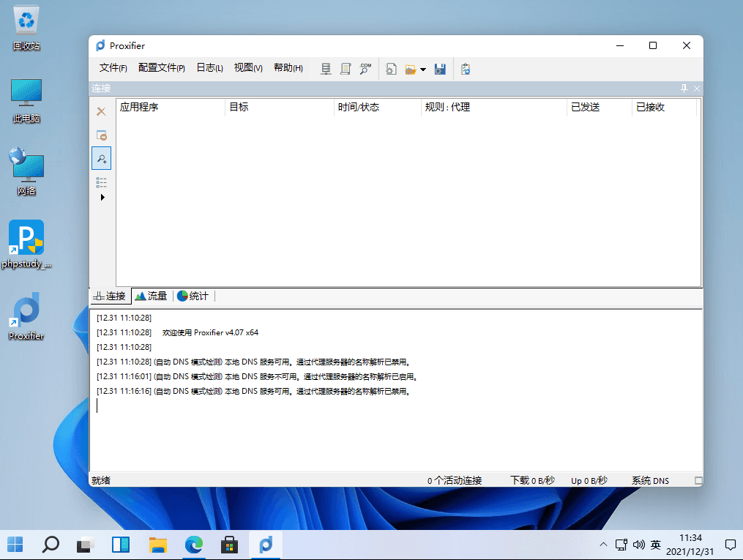743x560 pixels.
Task: Save profile with the floppy disk icon
Action: (440, 69)
